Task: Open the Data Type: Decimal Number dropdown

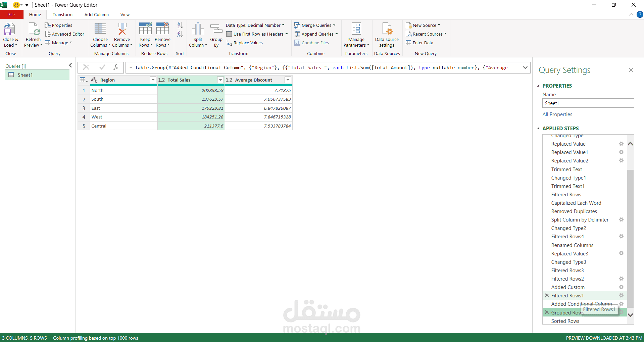Action: point(255,25)
